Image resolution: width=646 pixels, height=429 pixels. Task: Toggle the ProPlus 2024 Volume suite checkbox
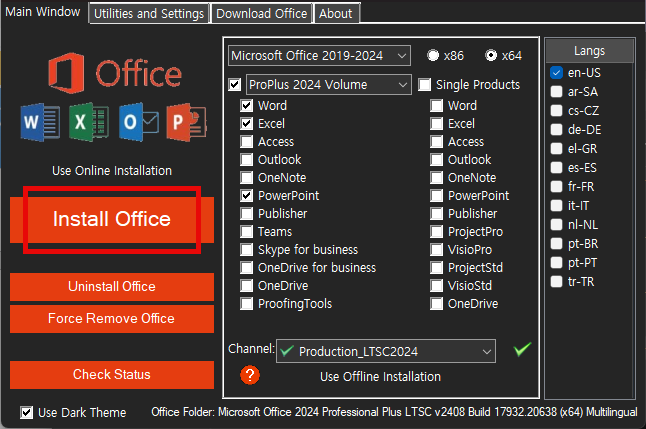(x=235, y=85)
